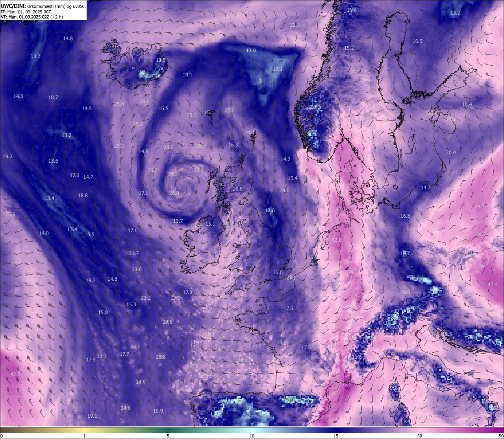The width and height of the screenshot is (504, 439).
Task: Click the VT valid time 02Z (+2 h) line
Action: [x=32, y=17]
